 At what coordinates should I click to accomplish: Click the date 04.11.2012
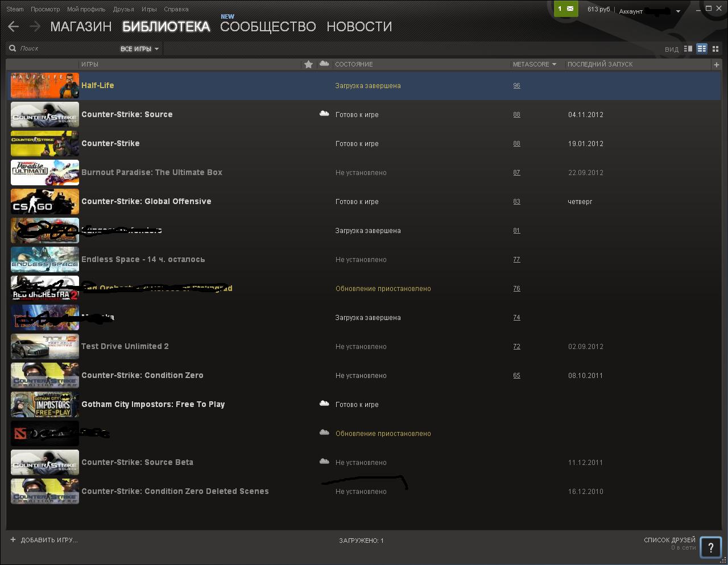pyautogui.click(x=586, y=114)
